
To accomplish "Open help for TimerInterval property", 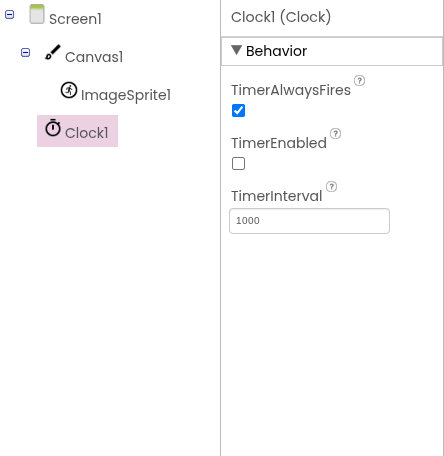I will tap(331, 187).
